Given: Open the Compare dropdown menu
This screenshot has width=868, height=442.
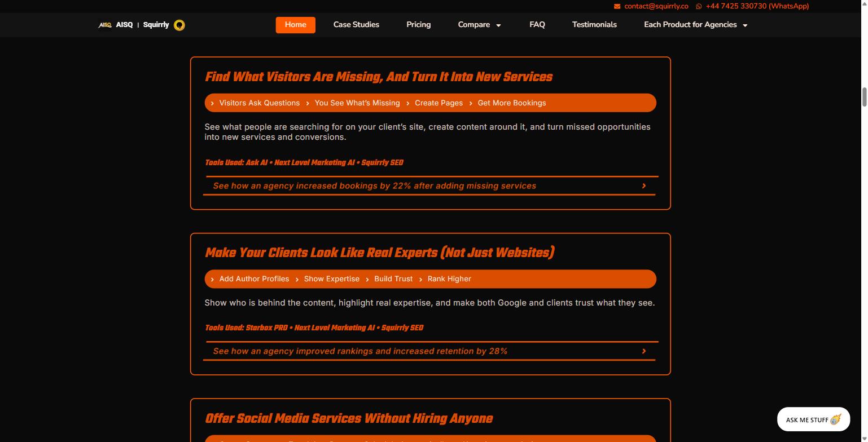Looking at the screenshot, I should [x=479, y=25].
